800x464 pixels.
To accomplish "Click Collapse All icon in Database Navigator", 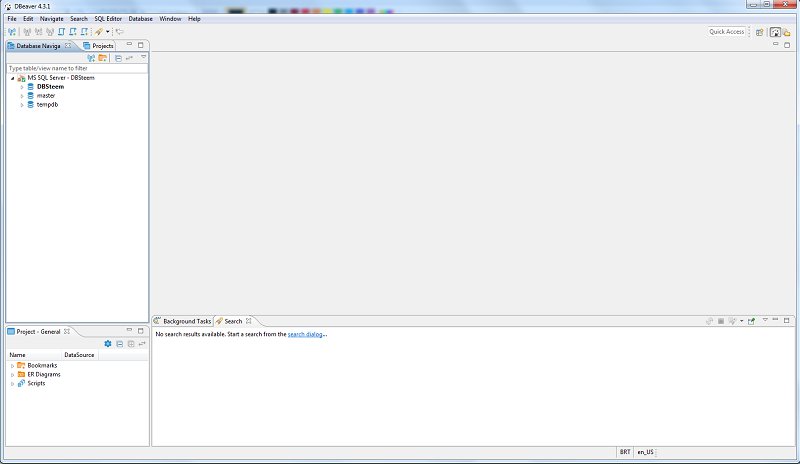I will click(118, 58).
